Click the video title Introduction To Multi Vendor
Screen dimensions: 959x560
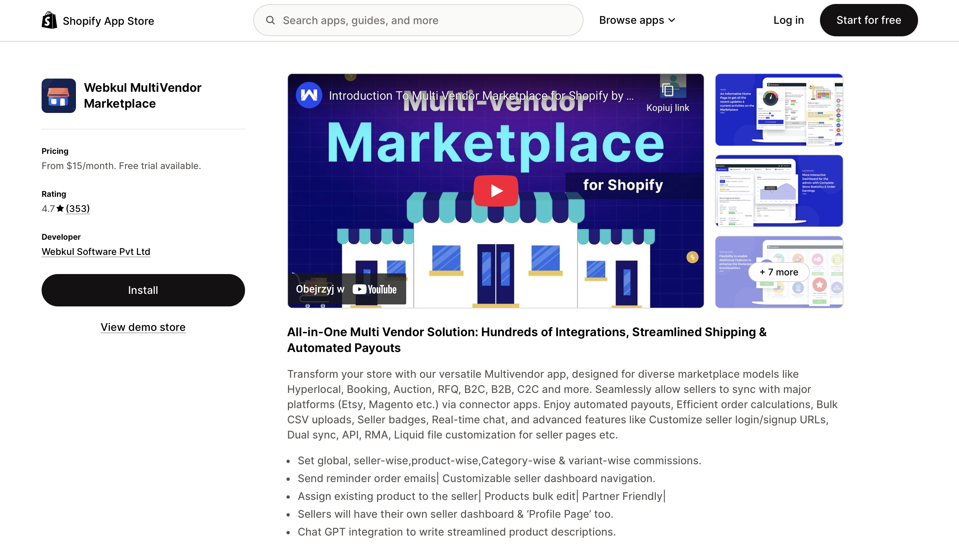point(481,95)
